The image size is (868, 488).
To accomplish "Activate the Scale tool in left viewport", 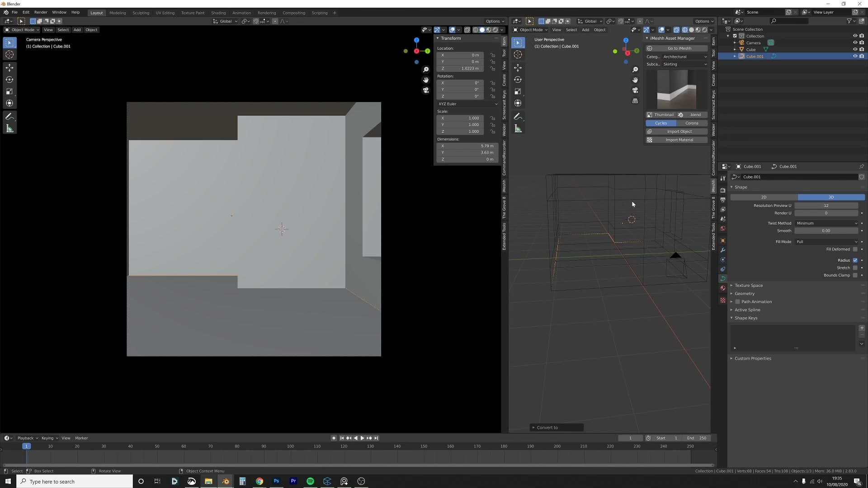I will coord(9,91).
